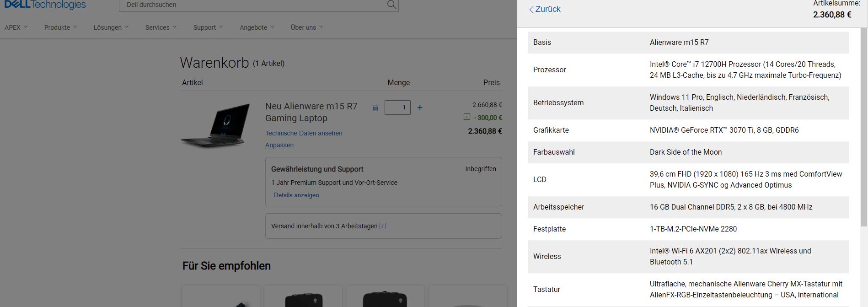The image size is (868, 307).
Task: Click the Warenkorb heading
Action: coord(214,63)
